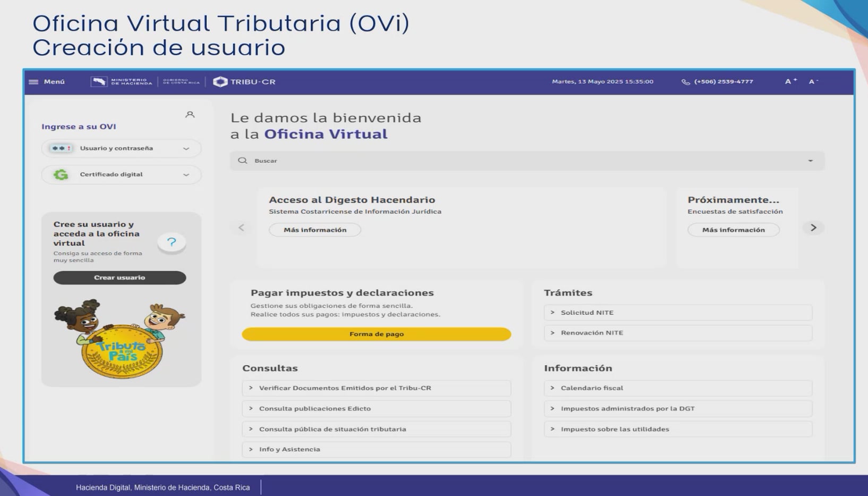Open Calendario fiscal under Información
The image size is (868, 496).
[x=677, y=388]
